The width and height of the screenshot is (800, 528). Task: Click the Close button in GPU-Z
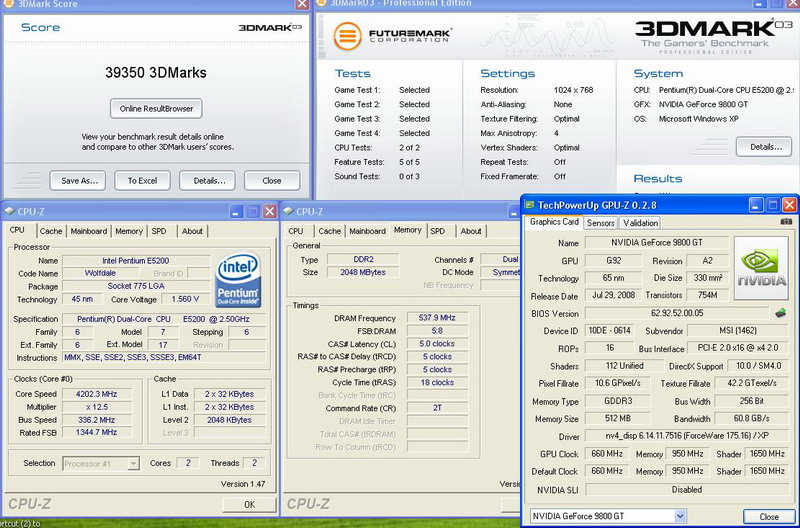[769, 516]
